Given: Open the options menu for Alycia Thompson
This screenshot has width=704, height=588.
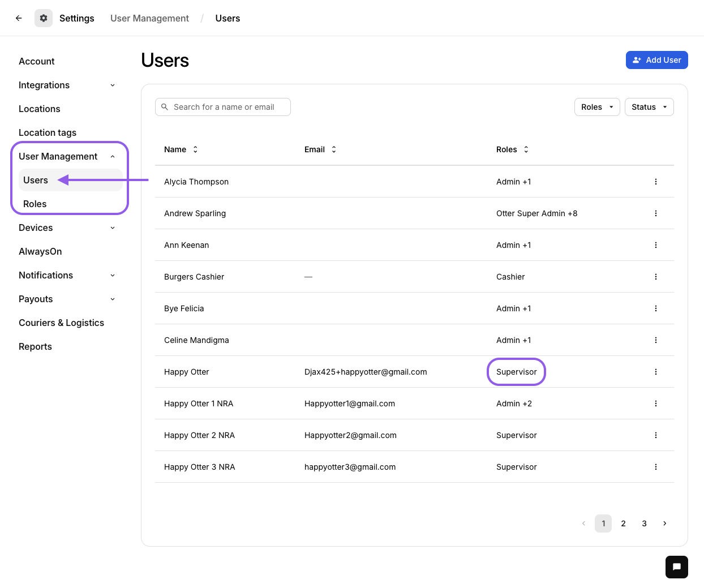Looking at the screenshot, I should tap(655, 182).
